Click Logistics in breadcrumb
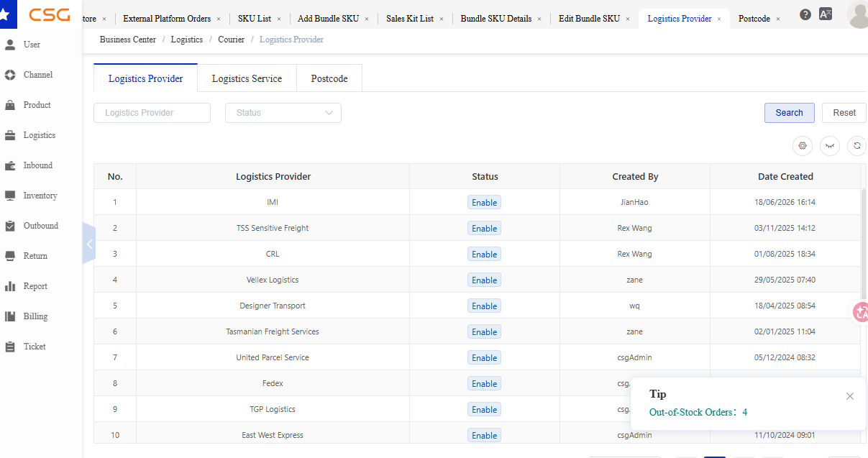The width and height of the screenshot is (868, 458). tap(187, 40)
